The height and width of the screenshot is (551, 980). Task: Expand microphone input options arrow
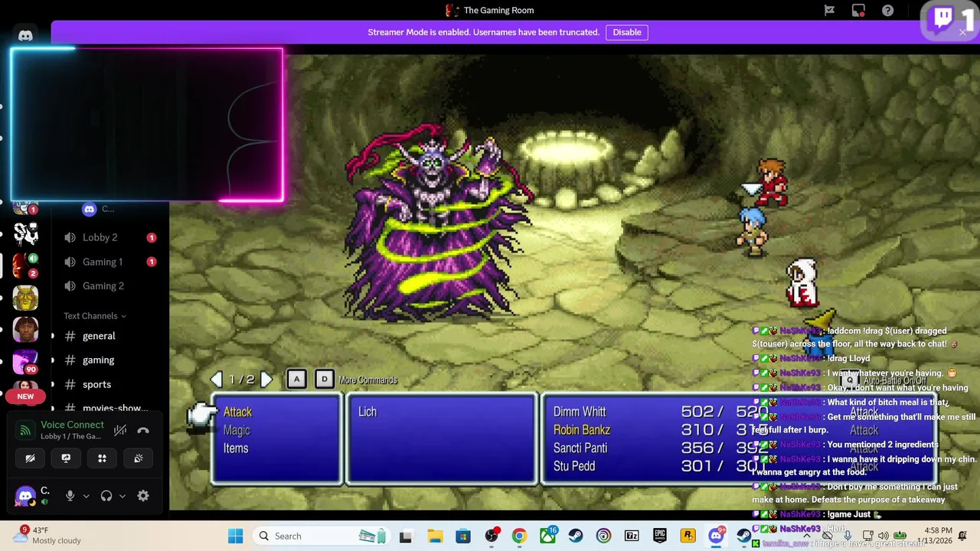(86, 496)
